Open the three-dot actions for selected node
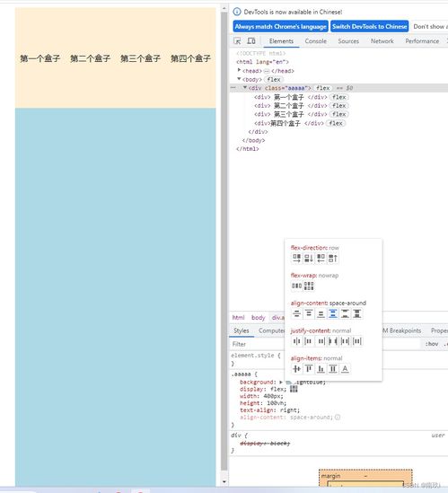This screenshot has width=448, height=493. coord(233,88)
